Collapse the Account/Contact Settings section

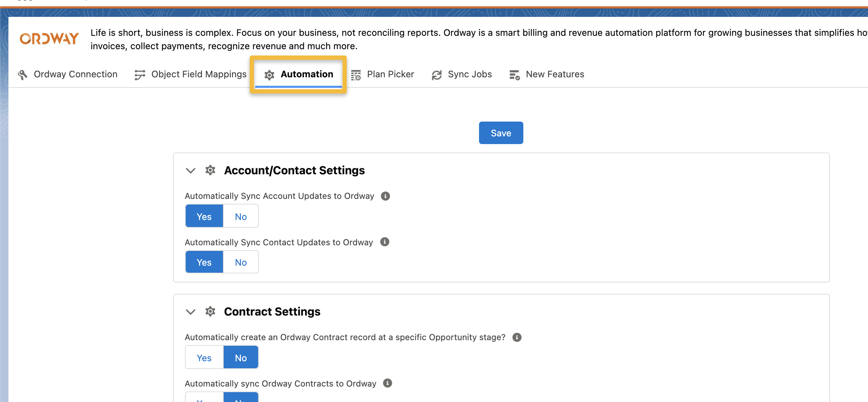(x=191, y=170)
